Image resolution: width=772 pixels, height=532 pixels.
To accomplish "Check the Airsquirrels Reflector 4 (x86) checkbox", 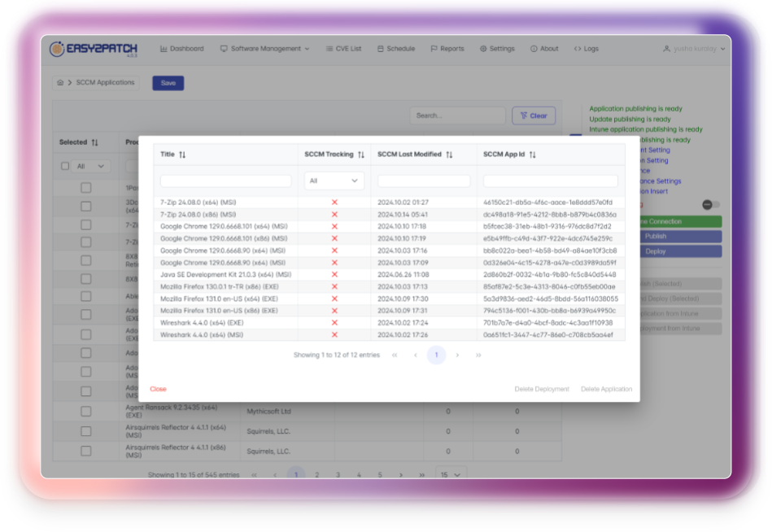I will click(x=86, y=451).
